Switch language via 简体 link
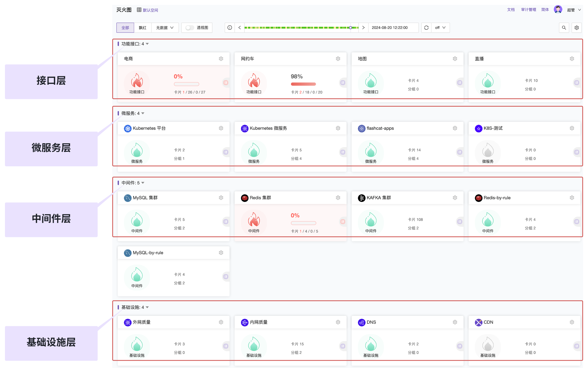 (x=545, y=10)
